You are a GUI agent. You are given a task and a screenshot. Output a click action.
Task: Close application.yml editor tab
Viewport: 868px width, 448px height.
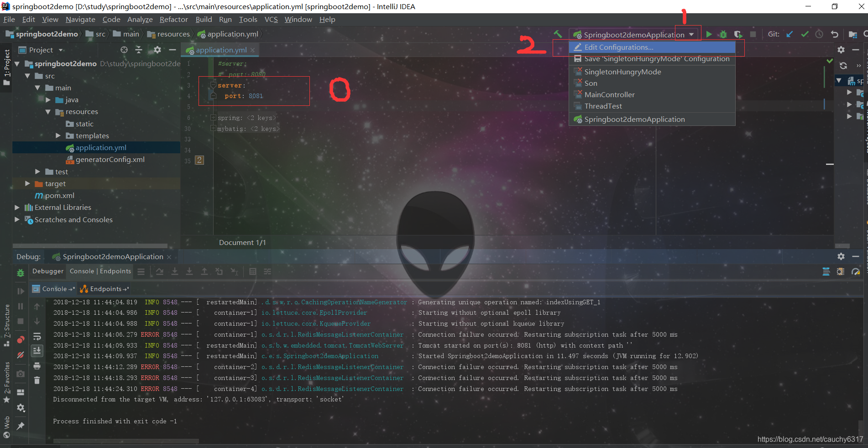(x=252, y=50)
